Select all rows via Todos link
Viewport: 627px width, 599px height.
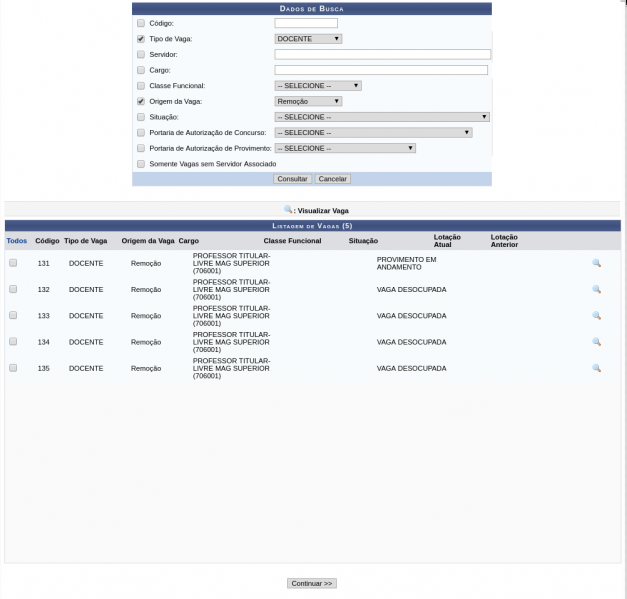pos(17,241)
